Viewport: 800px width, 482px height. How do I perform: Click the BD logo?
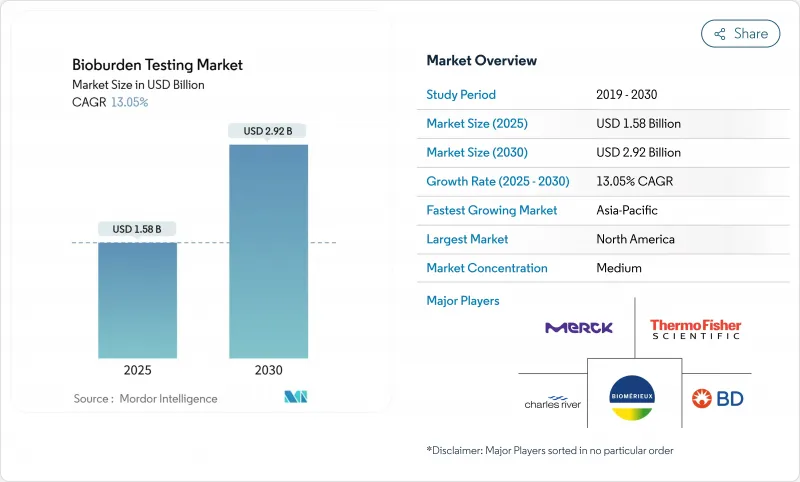tap(718, 399)
